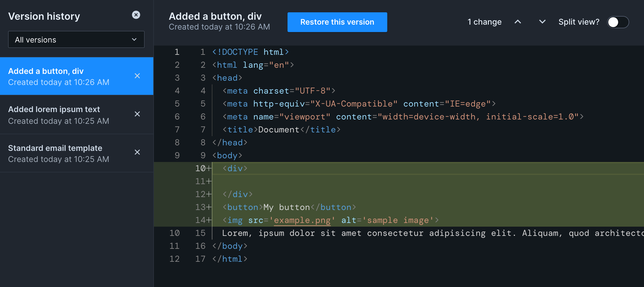This screenshot has width=644, height=287.
Task: Click the Lorem ipsum text line
Action: pos(399,233)
